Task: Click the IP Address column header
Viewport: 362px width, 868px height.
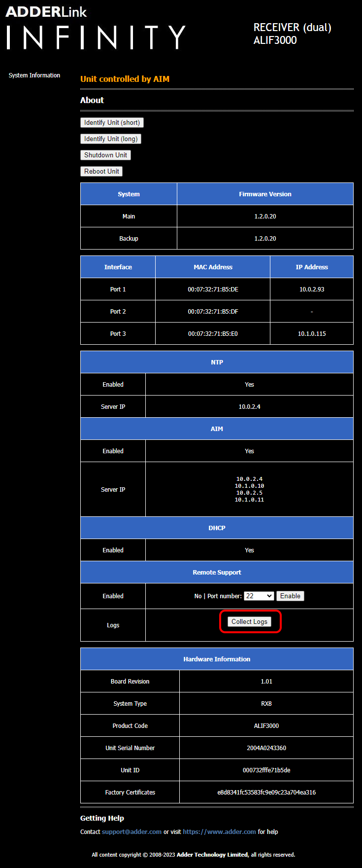Action: coord(312,267)
